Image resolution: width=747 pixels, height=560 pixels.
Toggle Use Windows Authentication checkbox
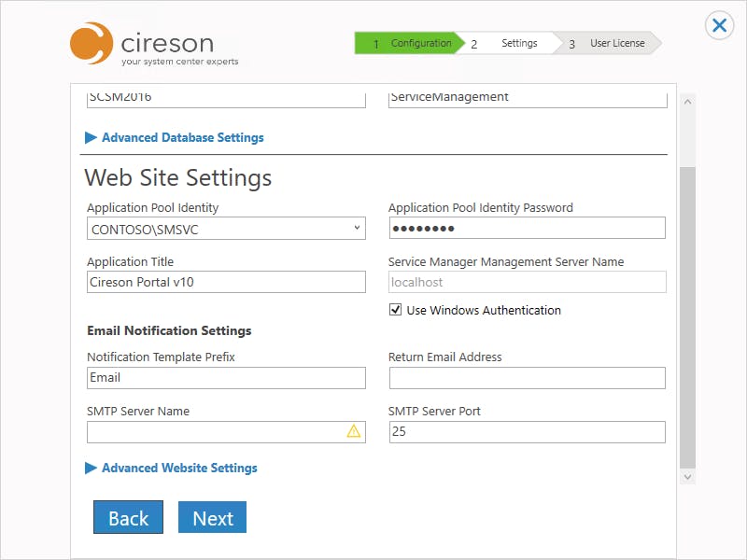[395, 310]
